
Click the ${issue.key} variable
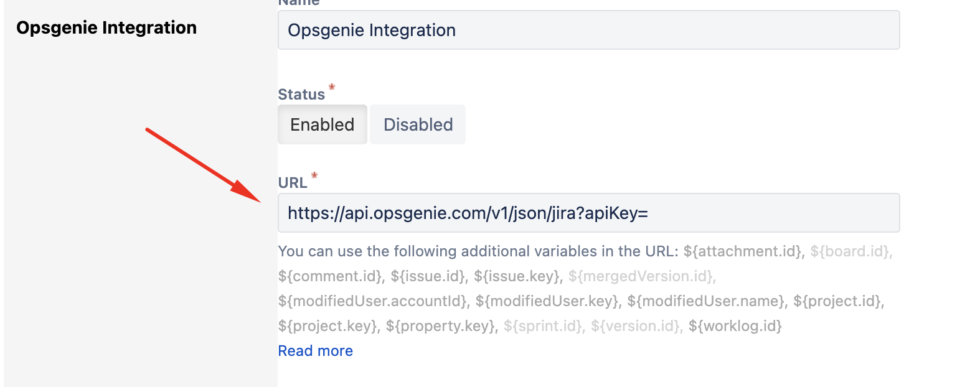coord(518,276)
